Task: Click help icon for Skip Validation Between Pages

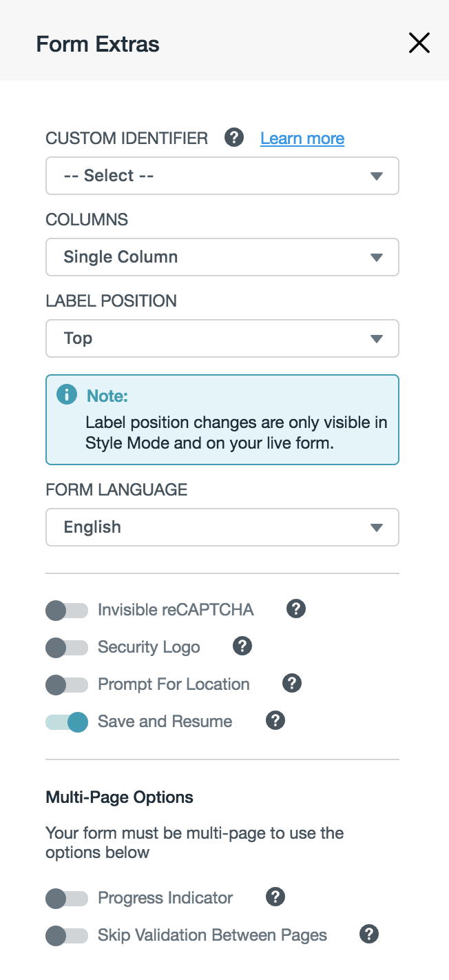Action: (x=368, y=935)
